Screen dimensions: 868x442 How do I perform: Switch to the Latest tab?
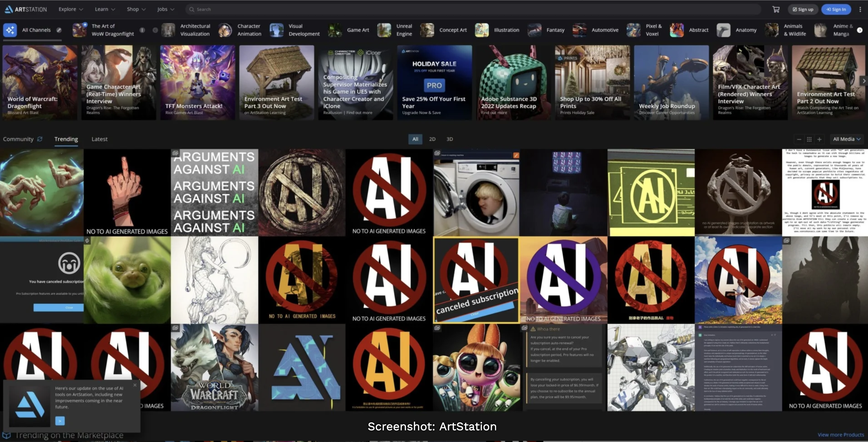[99, 139]
